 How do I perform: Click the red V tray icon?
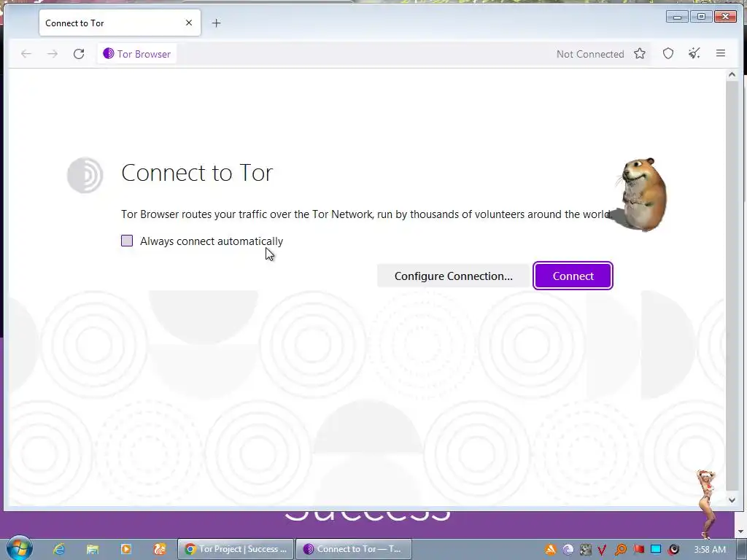tap(603, 550)
